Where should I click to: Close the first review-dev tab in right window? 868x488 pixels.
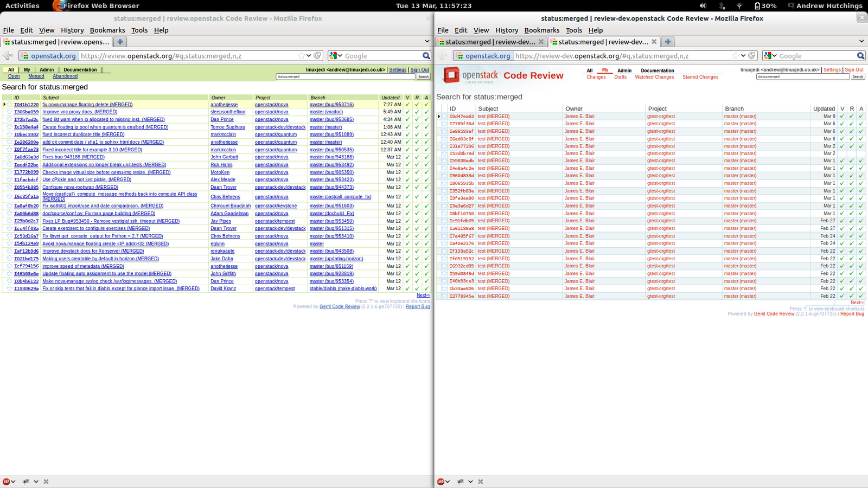coord(541,42)
